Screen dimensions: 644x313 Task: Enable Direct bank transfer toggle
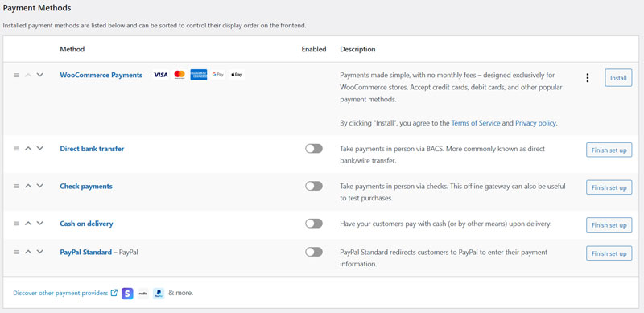[314, 149]
